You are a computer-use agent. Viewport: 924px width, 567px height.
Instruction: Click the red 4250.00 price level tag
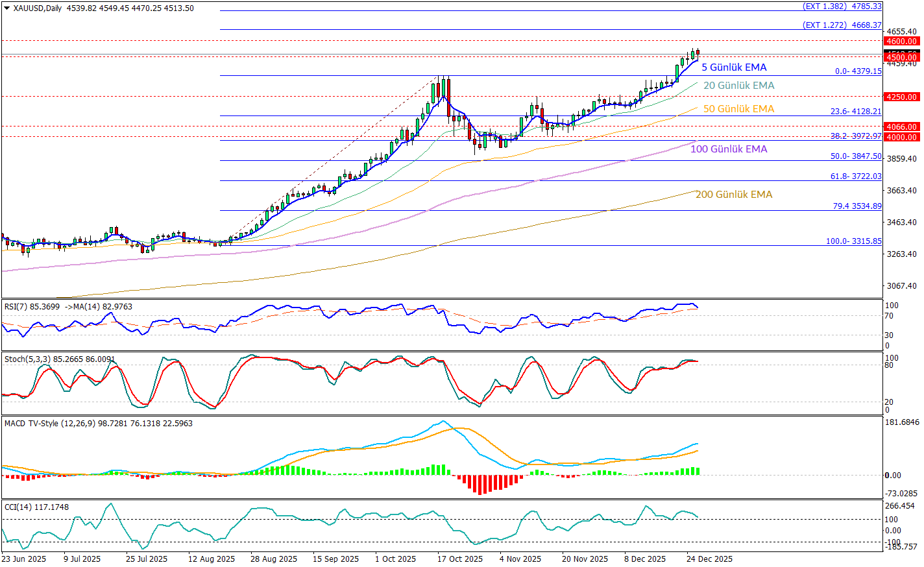pyautogui.click(x=901, y=97)
